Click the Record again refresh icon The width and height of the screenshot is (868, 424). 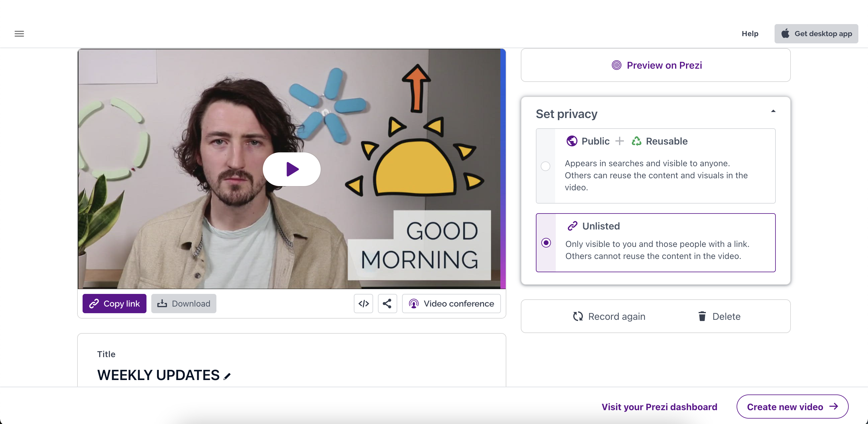tap(578, 316)
